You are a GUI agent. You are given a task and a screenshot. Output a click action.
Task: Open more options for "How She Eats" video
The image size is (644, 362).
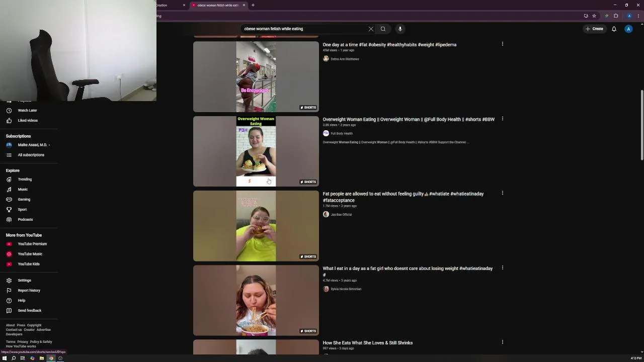[502, 342]
